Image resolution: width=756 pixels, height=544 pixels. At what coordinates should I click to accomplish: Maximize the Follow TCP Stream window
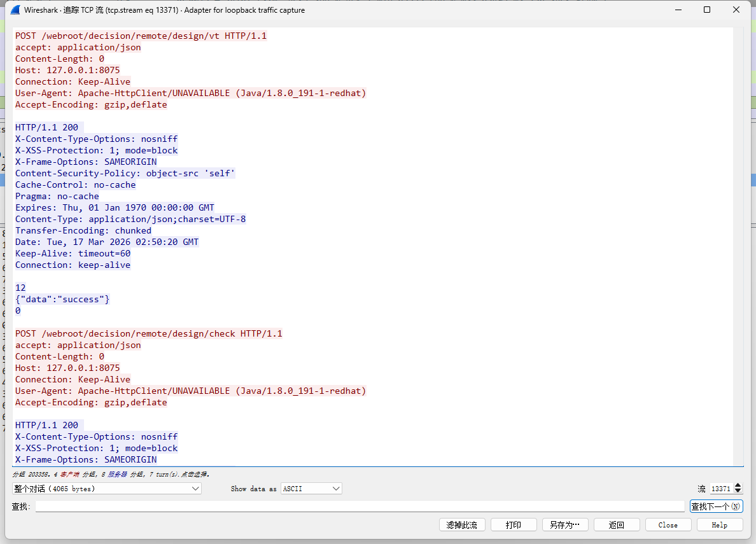tap(707, 10)
